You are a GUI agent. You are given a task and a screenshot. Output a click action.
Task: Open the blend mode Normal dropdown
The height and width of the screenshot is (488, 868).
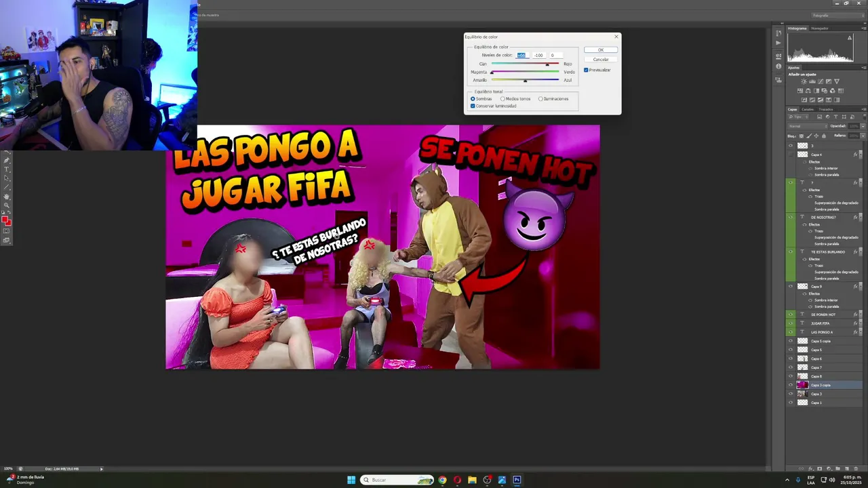point(808,126)
